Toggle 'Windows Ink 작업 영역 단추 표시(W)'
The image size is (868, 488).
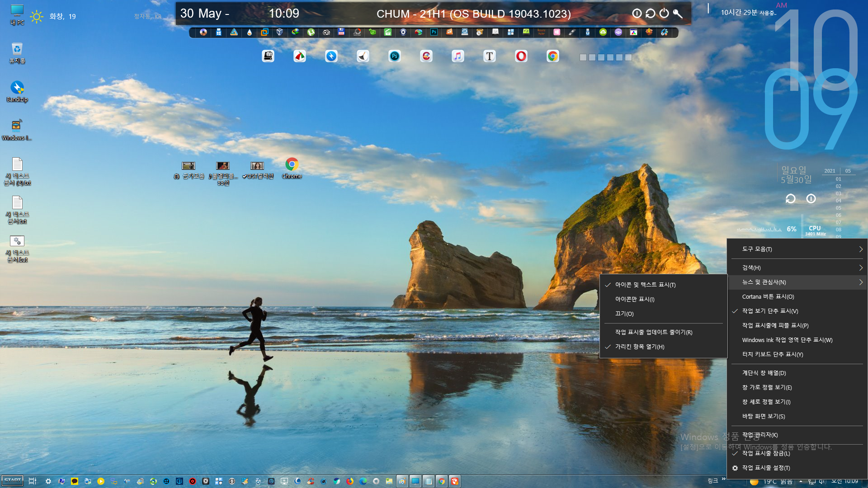pos(797,340)
